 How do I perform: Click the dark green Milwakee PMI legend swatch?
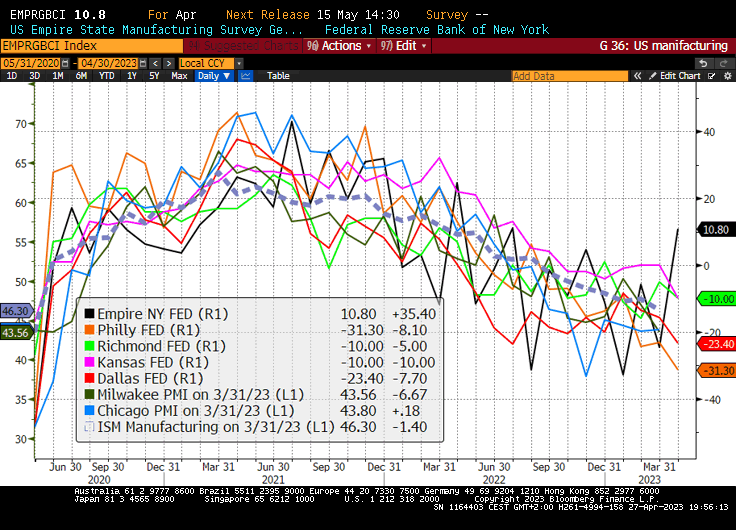tap(89, 394)
